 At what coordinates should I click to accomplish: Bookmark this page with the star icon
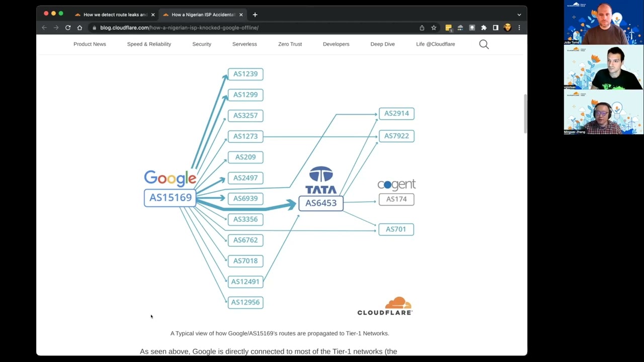click(434, 28)
